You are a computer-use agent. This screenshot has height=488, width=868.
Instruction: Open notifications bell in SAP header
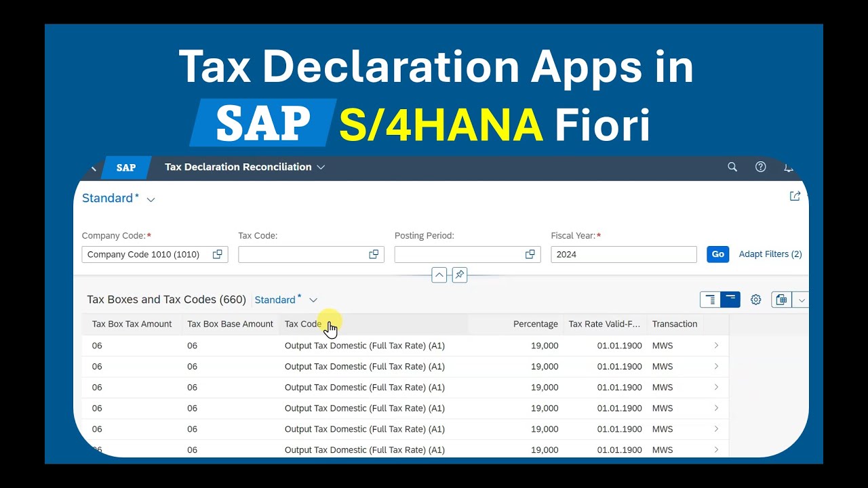click(788, 167)
